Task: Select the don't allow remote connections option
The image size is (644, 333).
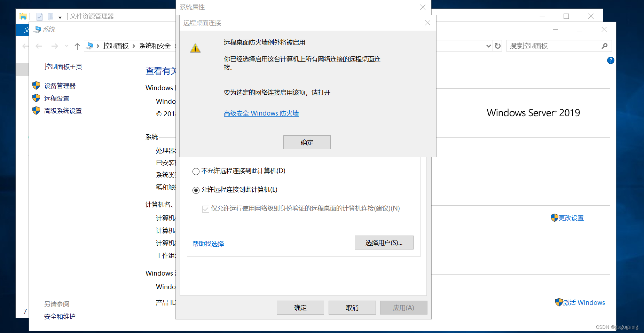Action: 239,171
